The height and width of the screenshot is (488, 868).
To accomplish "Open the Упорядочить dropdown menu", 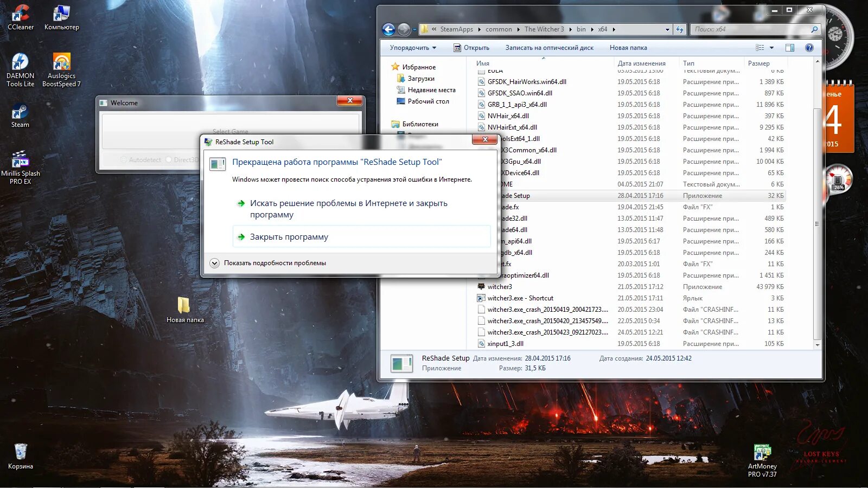I will (413, 48).
